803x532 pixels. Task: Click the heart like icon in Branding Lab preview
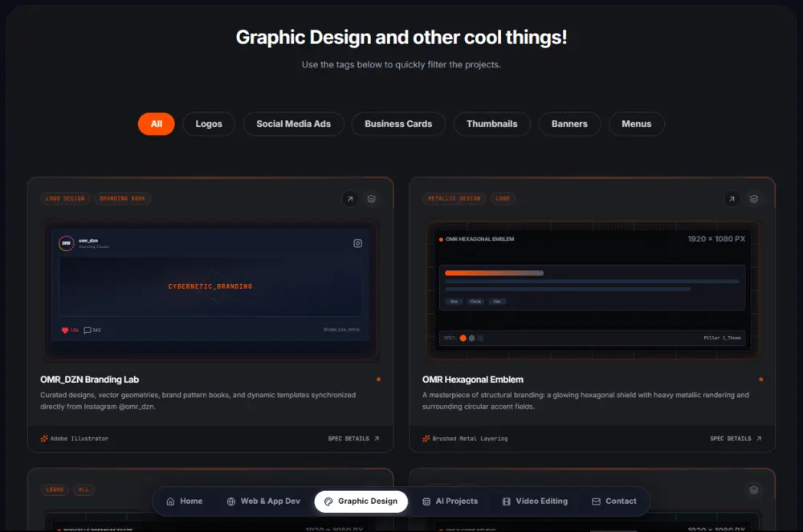pyautogui.click(x=65, y=331)
